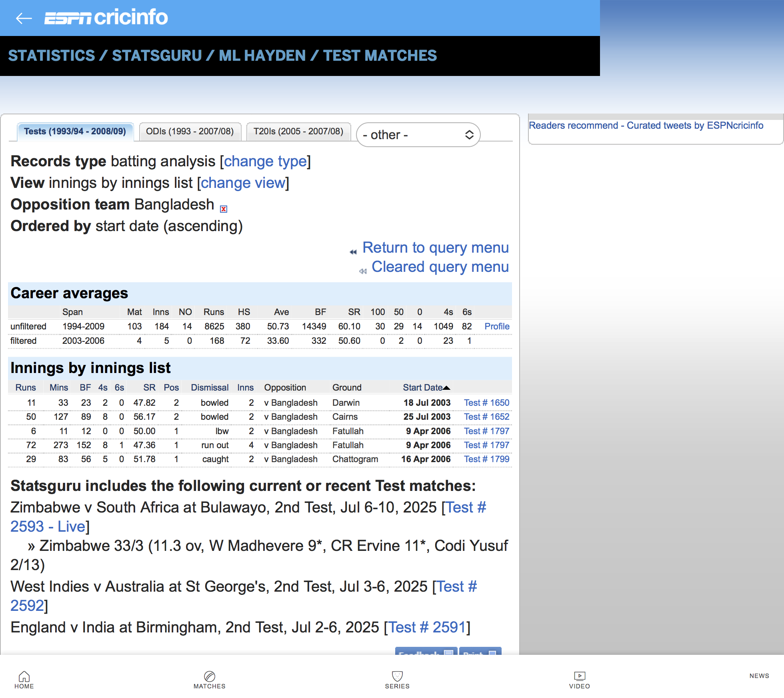Open the ESPNcricinfo logo home link
Screen dimensions: 784x698
pyautogui.click(x=106, y=17)
